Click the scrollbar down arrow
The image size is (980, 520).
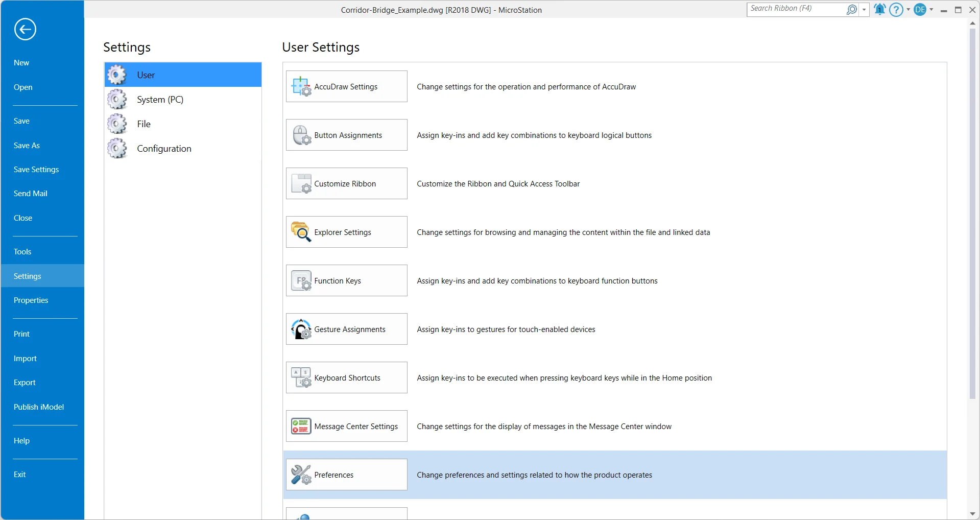click(x=972, y=514)
